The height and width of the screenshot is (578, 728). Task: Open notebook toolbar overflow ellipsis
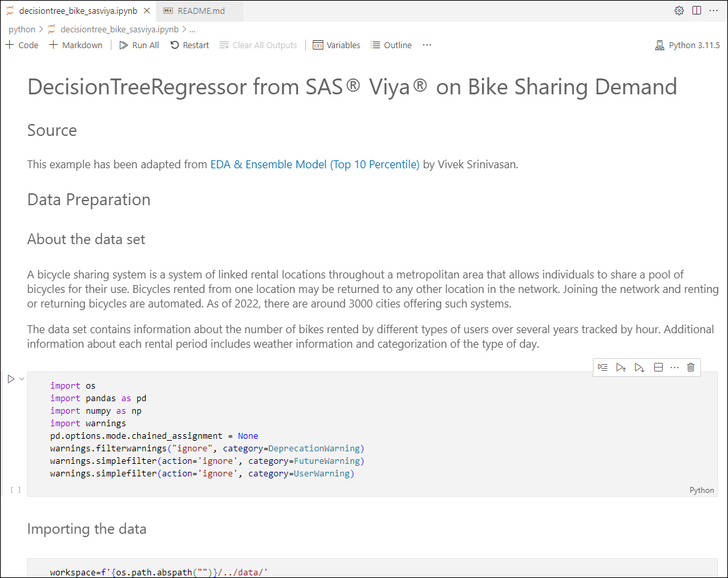[427, 45]
